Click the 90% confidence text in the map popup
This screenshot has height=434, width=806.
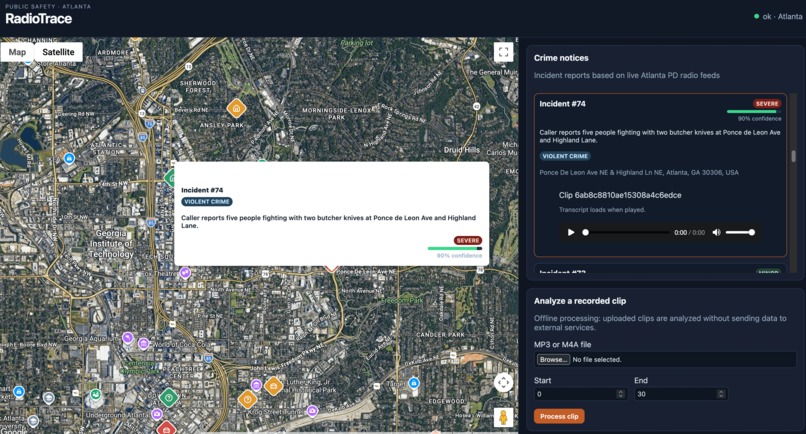point(460,256)
